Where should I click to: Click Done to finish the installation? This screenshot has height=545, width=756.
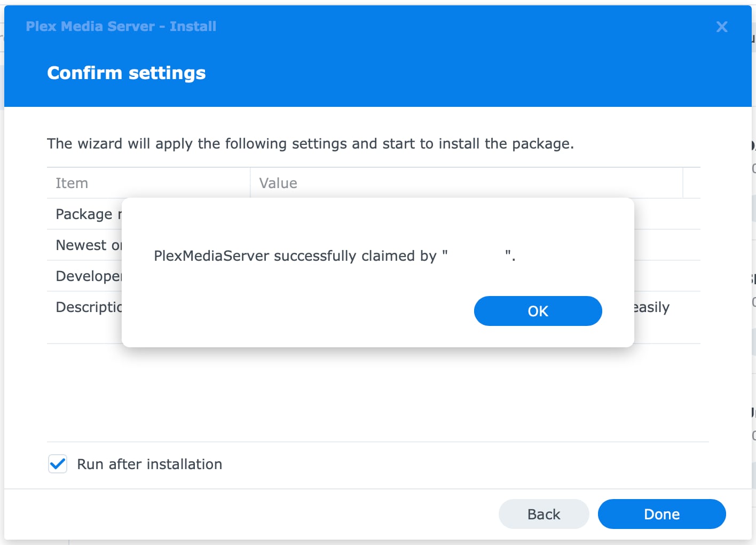point(661,514)
